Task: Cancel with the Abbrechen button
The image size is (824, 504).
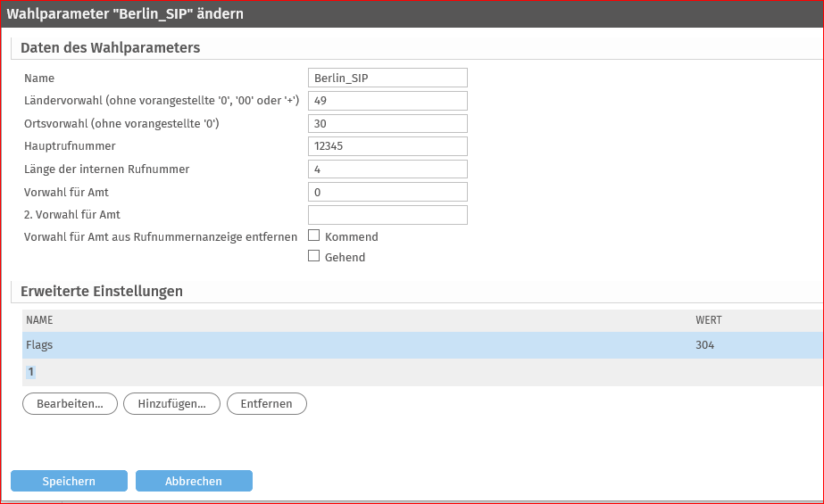Action: click(194, 481)
